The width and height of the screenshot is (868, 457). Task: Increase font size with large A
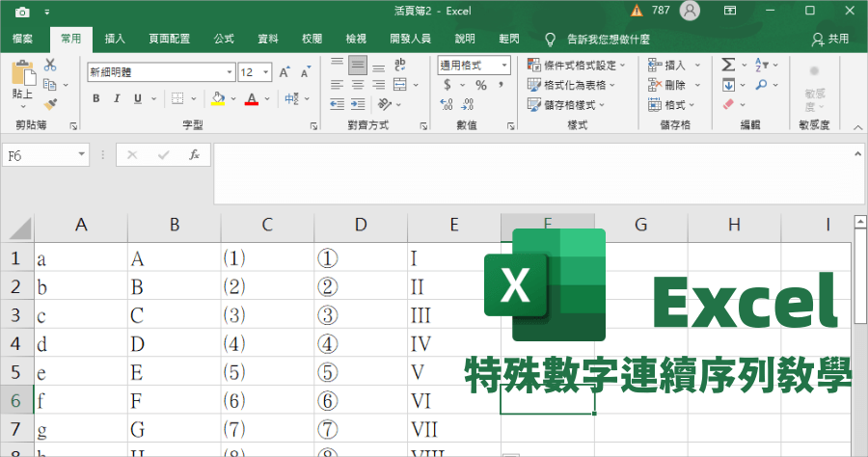(x=285, y=72)
